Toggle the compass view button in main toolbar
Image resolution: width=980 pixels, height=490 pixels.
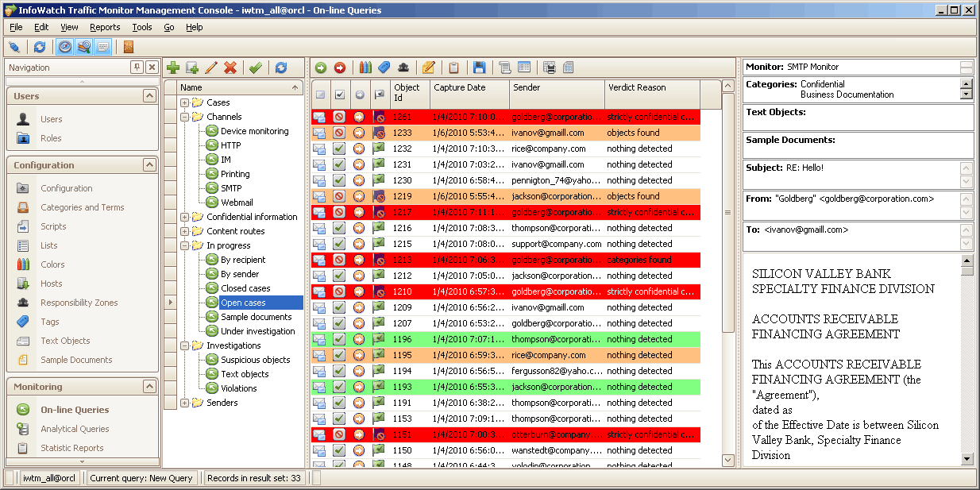tap(65, 47)
